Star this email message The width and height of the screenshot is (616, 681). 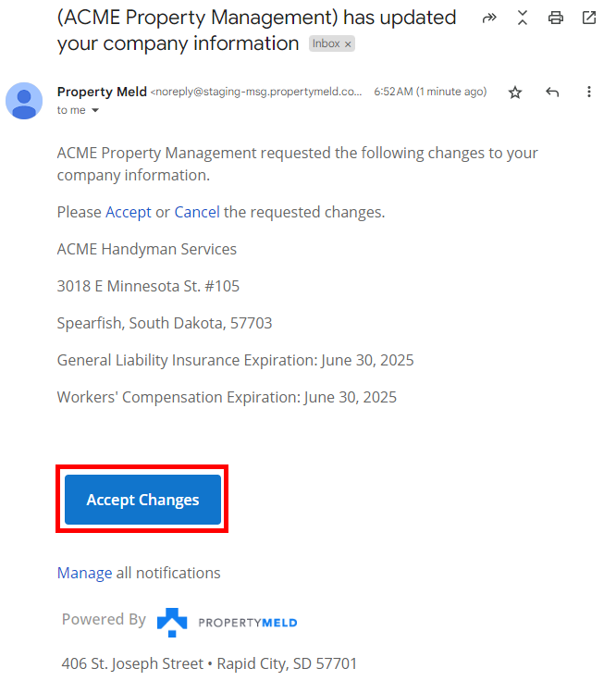point(515,93)
